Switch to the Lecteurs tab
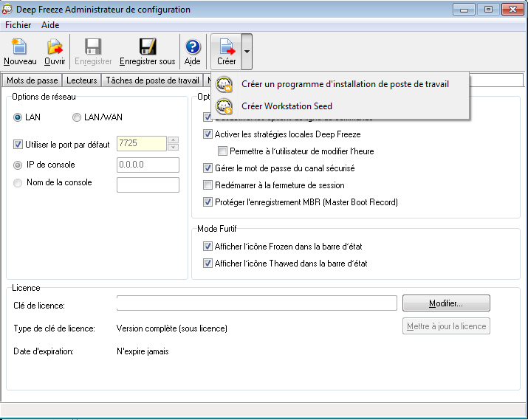 click(x=82, y=80)
